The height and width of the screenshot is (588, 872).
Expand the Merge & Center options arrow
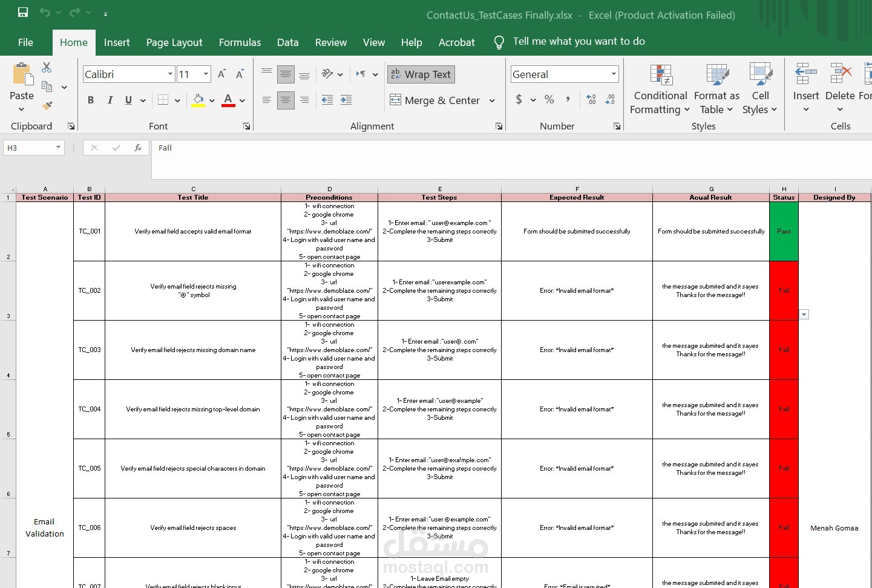(x=492, y=100)
